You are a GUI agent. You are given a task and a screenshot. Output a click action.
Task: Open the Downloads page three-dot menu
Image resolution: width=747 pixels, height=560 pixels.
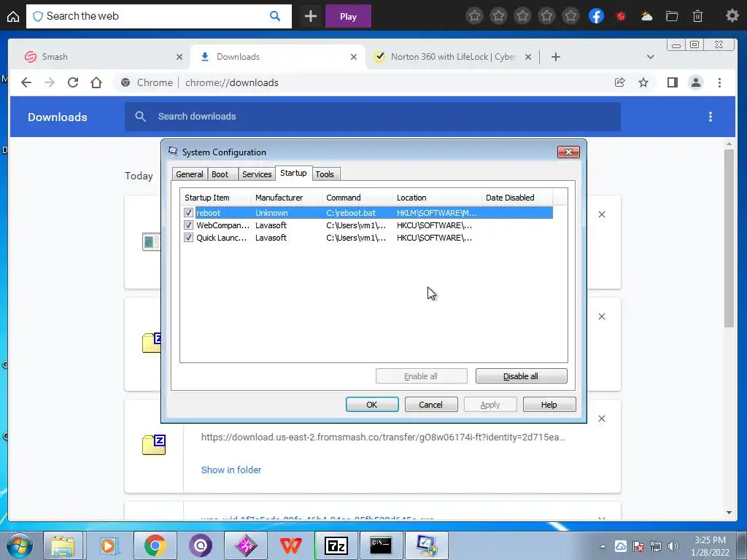(711, 117)
